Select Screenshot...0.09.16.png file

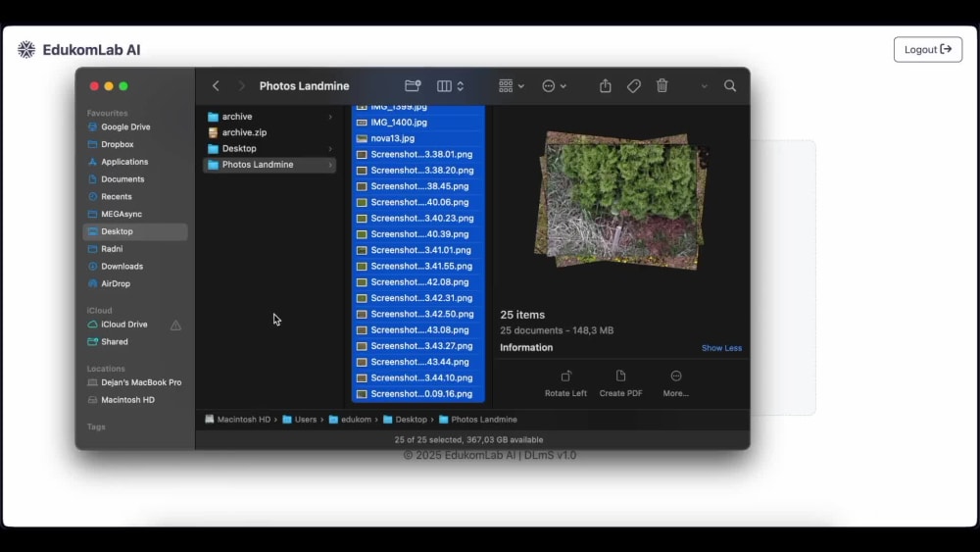[x=418, y=394]
